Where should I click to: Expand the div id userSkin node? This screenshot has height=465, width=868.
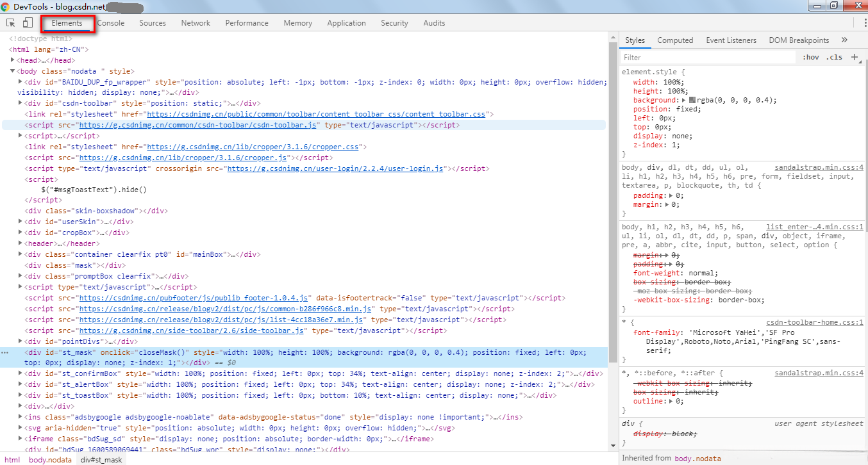[21, 222]
